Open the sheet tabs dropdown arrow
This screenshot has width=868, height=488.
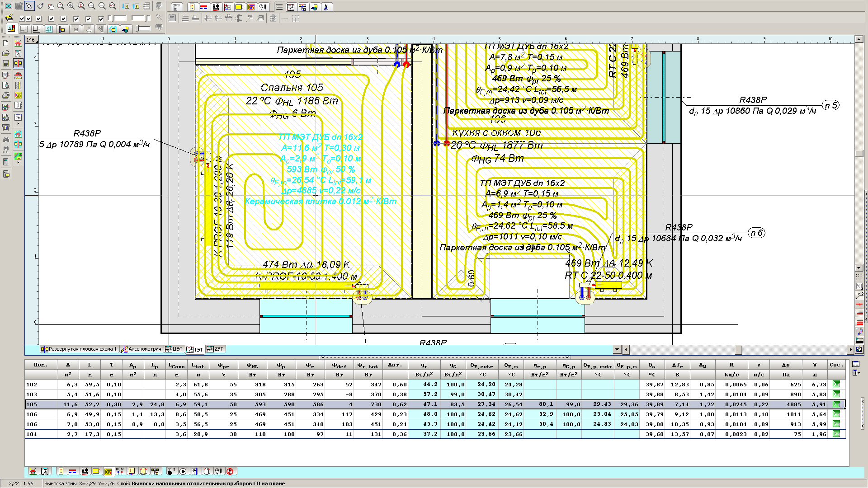617,349
